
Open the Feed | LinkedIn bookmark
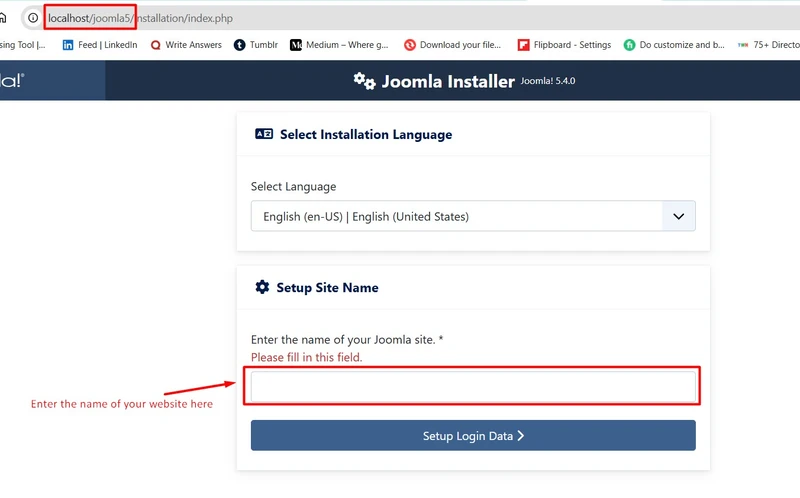pos(99,45)
